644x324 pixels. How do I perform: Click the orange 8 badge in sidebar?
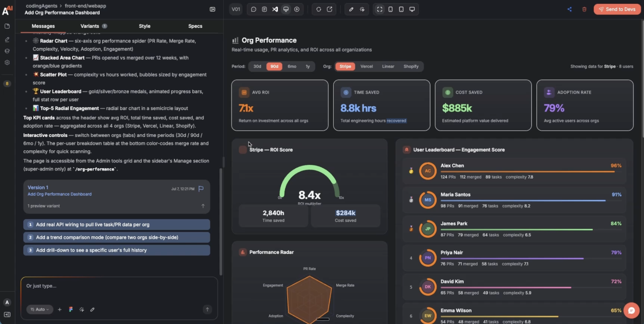pyautogui.click(x=7, y=83)
